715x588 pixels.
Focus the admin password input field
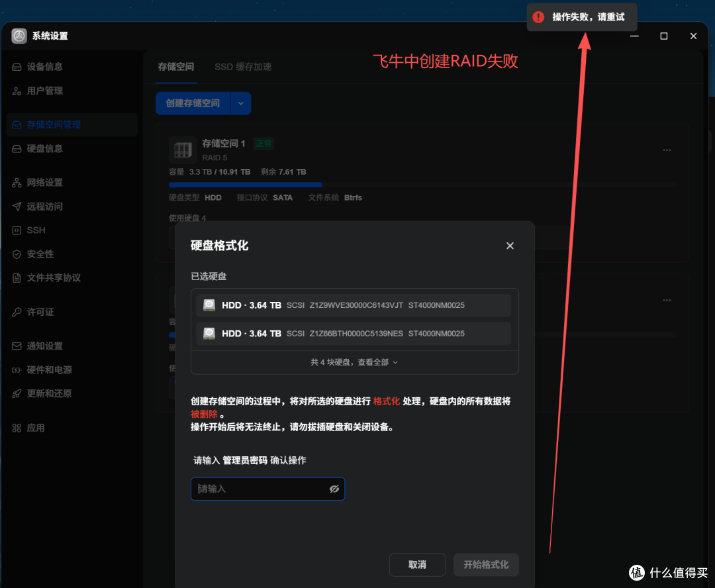(x=267, y=489)
